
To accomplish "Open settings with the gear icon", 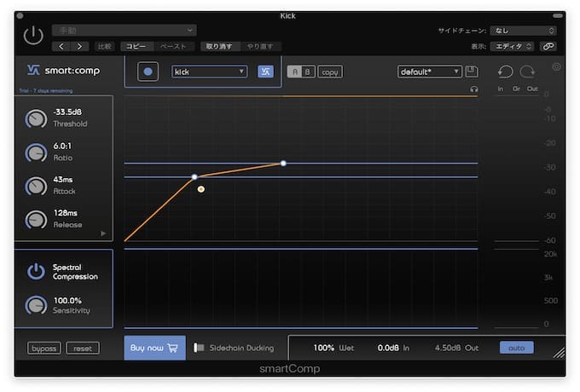I will [556, 66].
